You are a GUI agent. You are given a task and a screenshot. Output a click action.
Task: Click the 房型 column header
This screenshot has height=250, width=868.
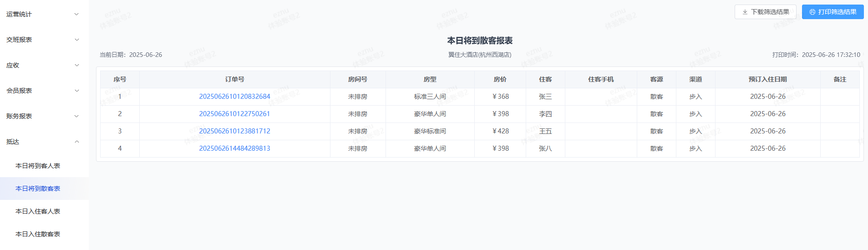point(430,79)
